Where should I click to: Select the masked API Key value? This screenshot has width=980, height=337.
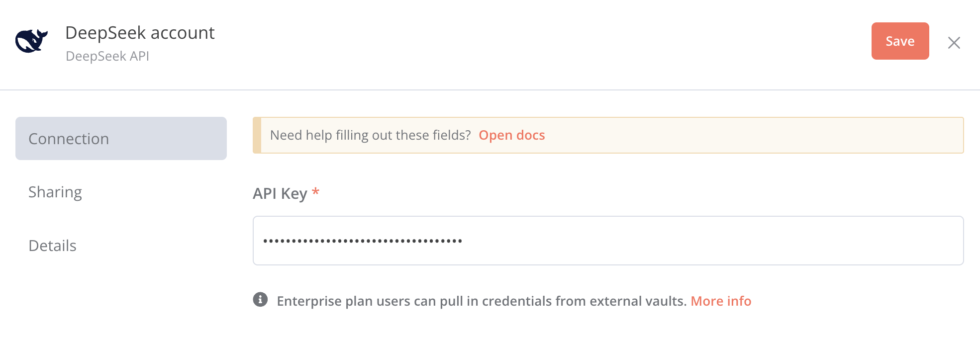[x=363, y=240]
